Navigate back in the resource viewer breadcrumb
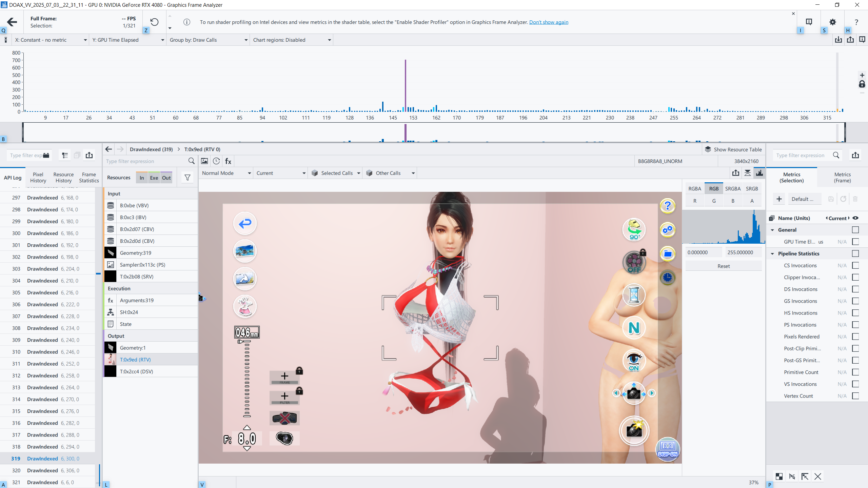Viewport: 868px width, 488px height. point(108,149)
